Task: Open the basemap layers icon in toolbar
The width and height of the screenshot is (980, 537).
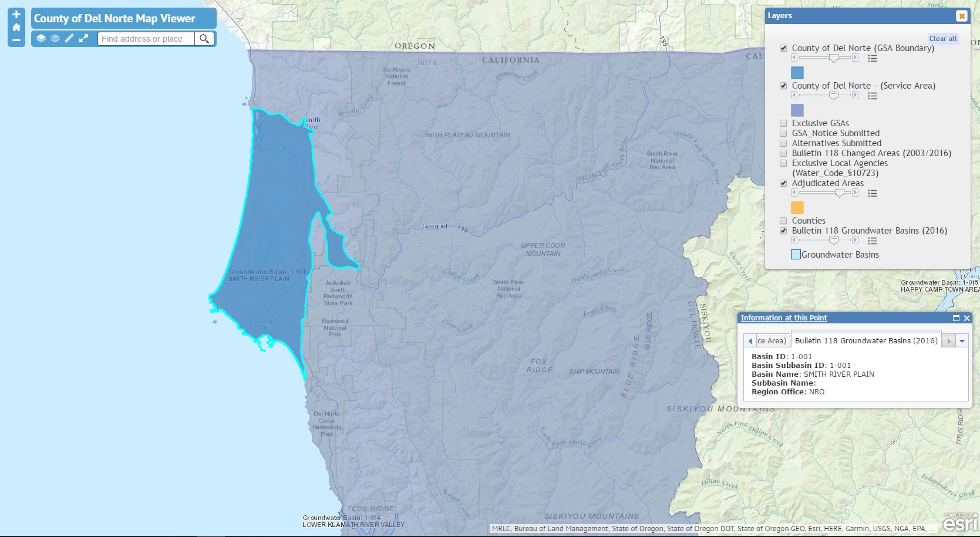Action: pos(55,39)
